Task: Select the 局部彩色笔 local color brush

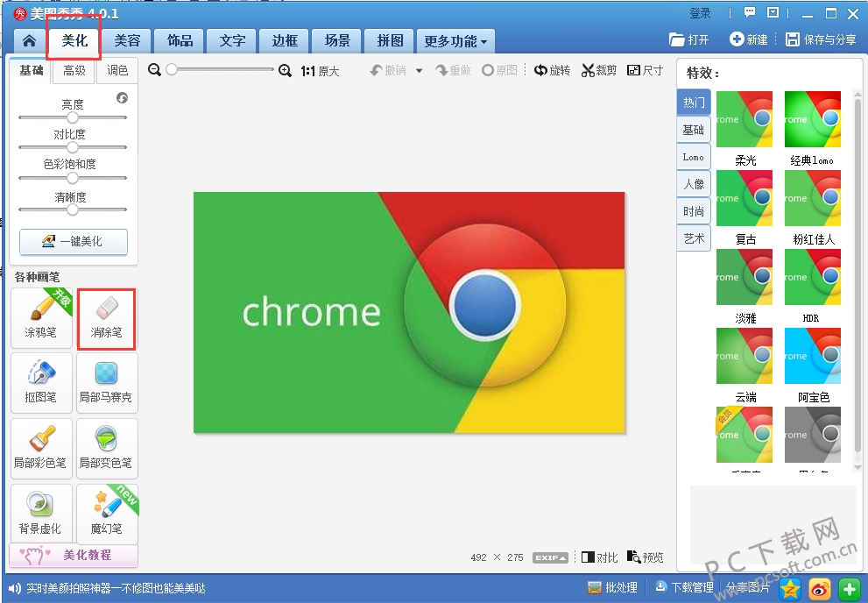Action: (41, 449)
